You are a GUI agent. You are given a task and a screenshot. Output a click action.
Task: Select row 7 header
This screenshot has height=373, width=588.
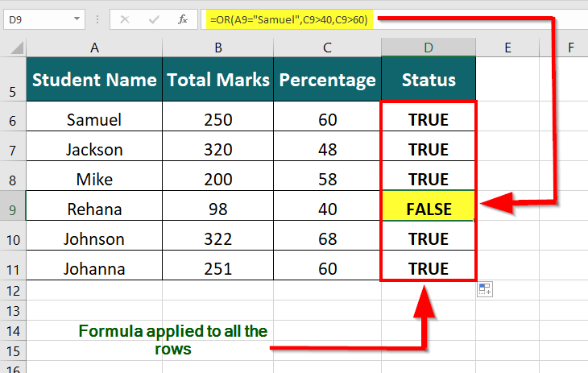(x=13, y=146)
